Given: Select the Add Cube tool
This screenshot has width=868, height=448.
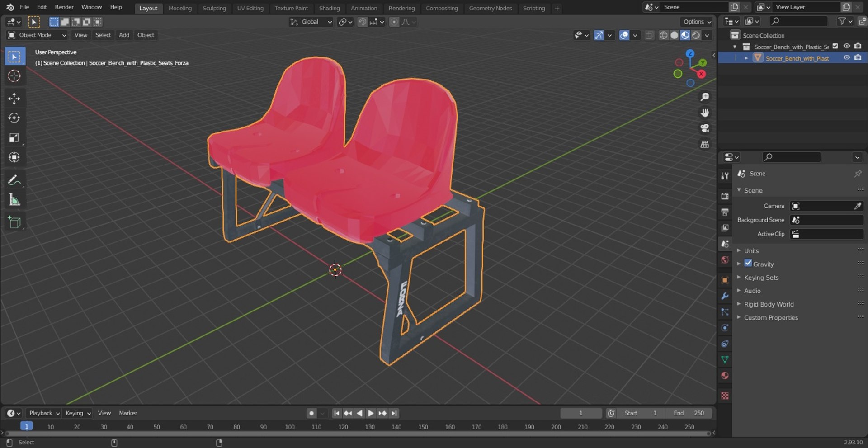Looking at the screenshot, I should pyautogui.click(x=14, y=222).
